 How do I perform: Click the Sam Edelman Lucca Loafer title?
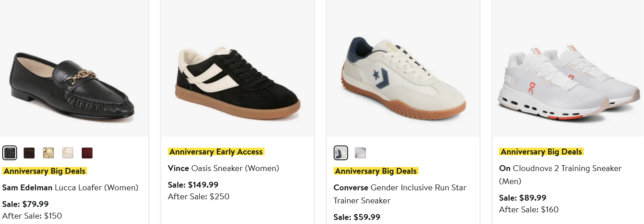click(x=70, y=188)
